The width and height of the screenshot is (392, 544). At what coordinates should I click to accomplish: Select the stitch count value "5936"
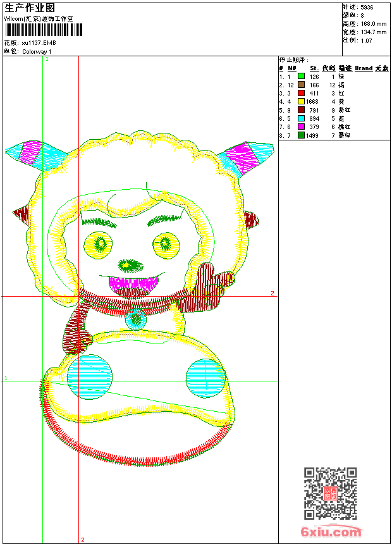click(x=367, y=7)
